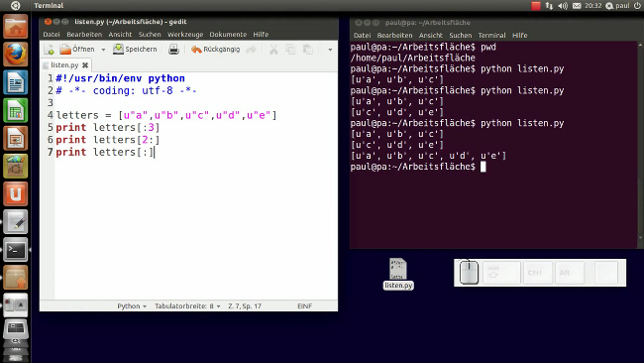Open a file with the Öffnen button
Screen dimensions: 644x363
coord(77,50)
